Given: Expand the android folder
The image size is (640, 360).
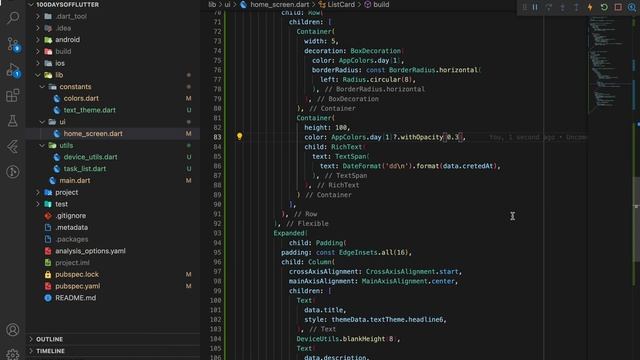Looking at the screenshot, I should (x=38, y=40).
